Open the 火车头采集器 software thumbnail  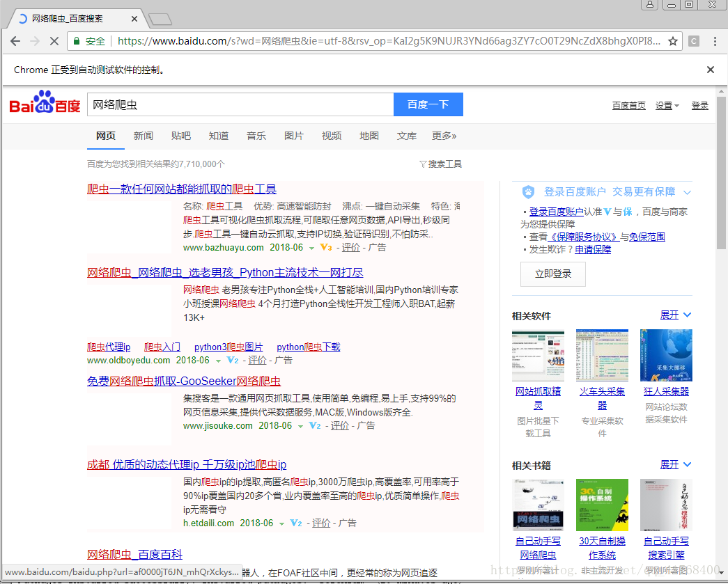(602, 355)
